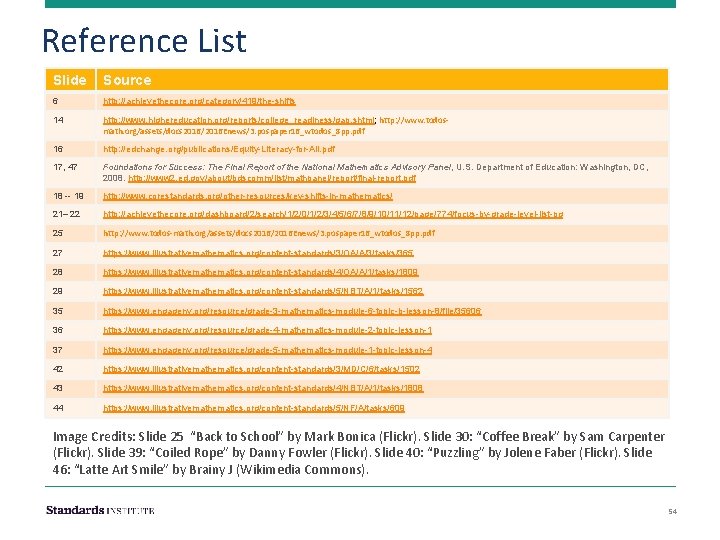Select slide number cell "18 – 19"
720x540 pixels.
[68, 197]
